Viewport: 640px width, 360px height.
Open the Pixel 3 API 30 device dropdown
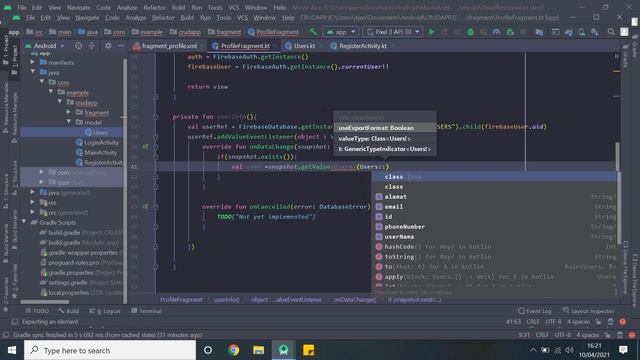(x=393, y=32)
